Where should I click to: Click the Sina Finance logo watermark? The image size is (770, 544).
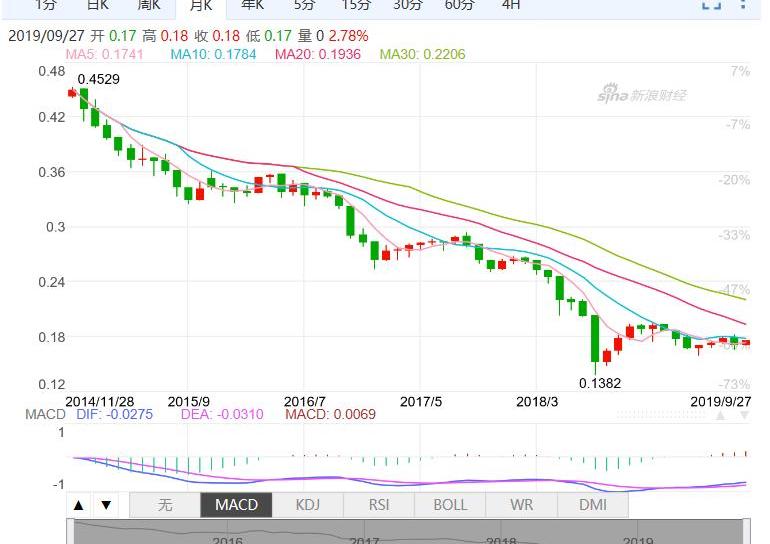point(642,95)
